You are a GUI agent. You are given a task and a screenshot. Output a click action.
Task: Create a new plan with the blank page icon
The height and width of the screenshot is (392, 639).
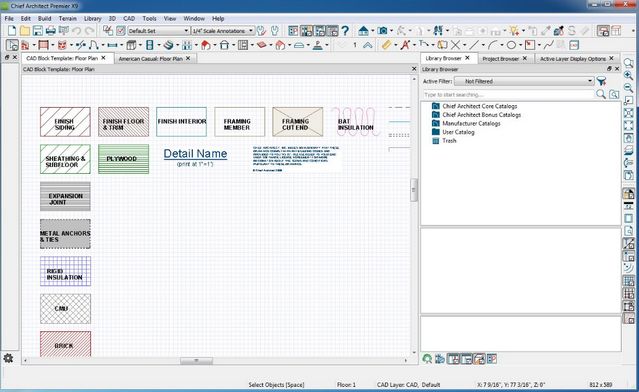click(x=12, y=31)
